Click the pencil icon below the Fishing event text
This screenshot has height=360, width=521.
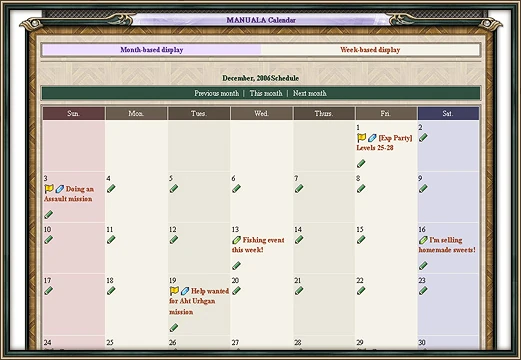point(237,266)
